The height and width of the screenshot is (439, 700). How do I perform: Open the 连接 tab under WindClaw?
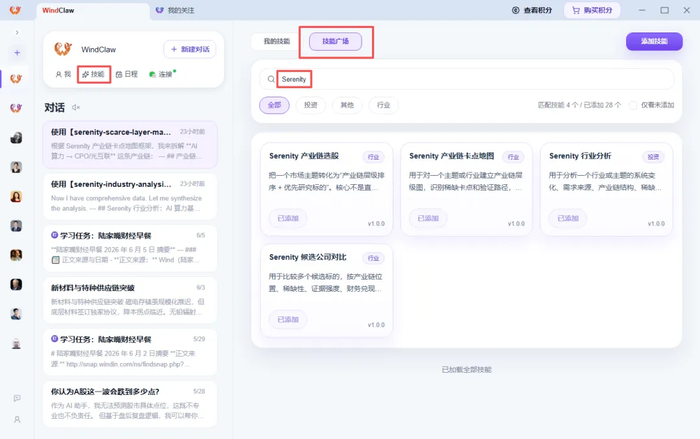162,74
